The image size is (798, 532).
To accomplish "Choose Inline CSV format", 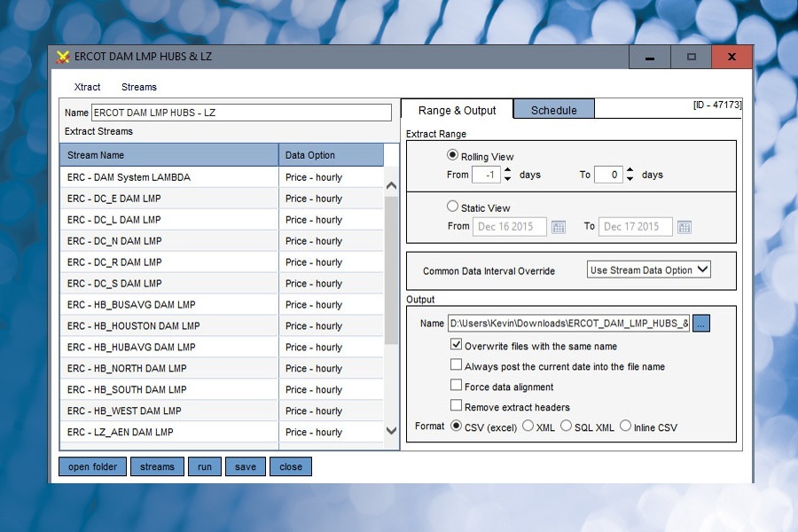I will 625,426.
